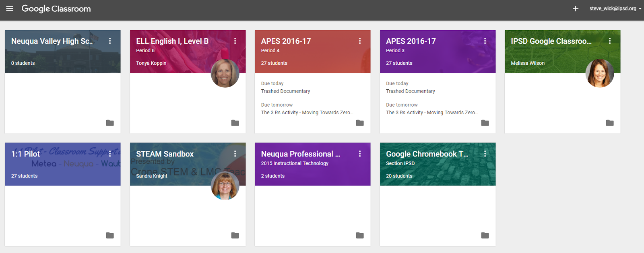Click Tonya Koppin's profile photo
Viewport: 644px width, 253px height.
tap(225, 73)
